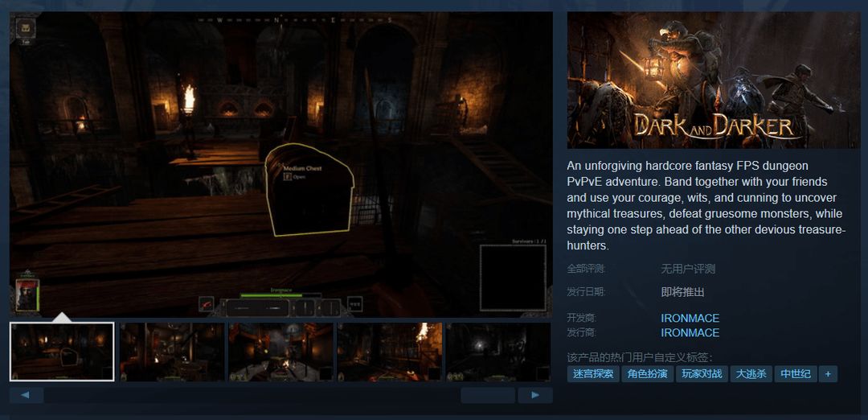Click the left arrow of thumbnail strip
The image size is (868, 420).
(x=27, y=395)
